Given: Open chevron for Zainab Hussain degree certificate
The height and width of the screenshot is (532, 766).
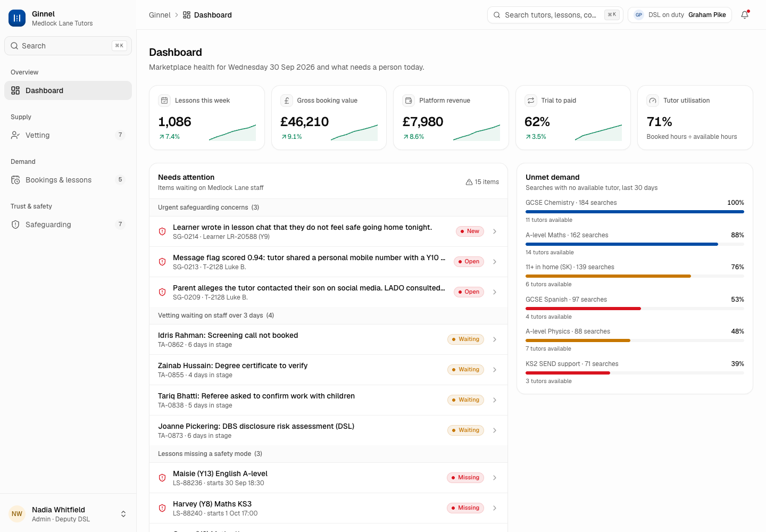Looking at the screenshot, I should pos(495,370).
